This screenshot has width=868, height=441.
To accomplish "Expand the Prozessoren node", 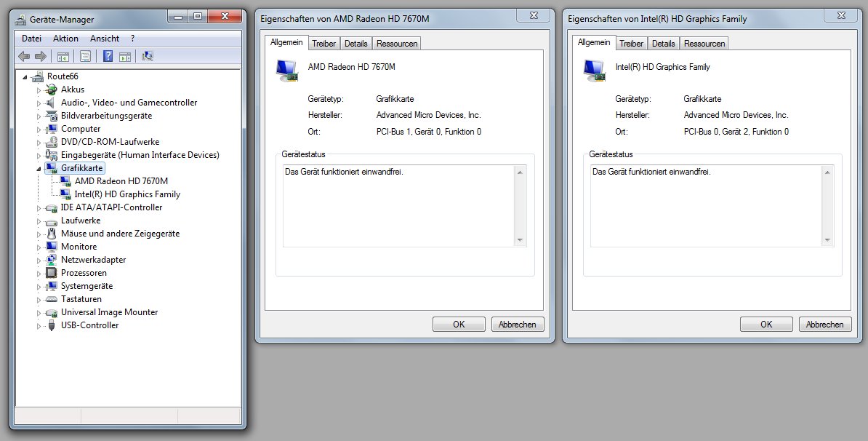I will click(39, 273).
